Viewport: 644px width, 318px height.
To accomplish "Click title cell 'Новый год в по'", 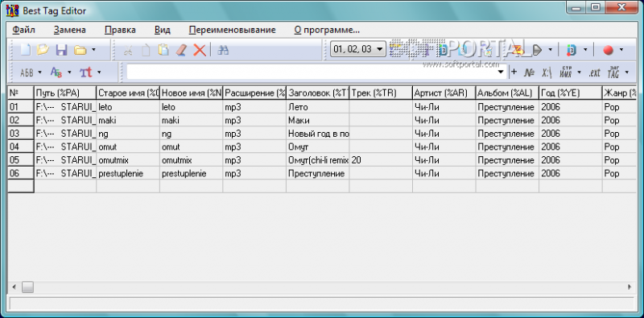I will pyautogui.click(x=317, y=134).
